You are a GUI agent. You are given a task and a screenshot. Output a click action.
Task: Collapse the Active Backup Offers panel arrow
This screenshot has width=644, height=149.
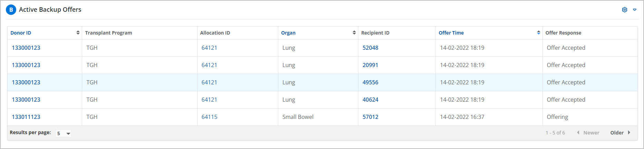click(x=635, y=10)
